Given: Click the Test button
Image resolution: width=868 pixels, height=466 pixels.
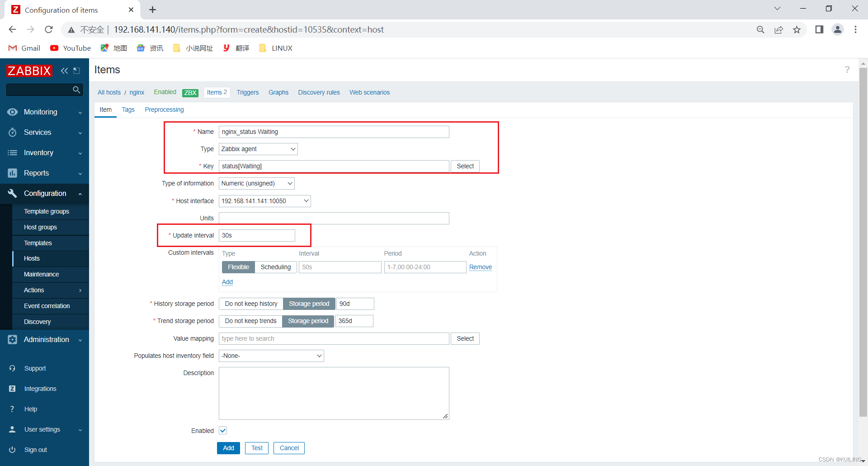Looking at the screenshot, I should click(257, 448).
